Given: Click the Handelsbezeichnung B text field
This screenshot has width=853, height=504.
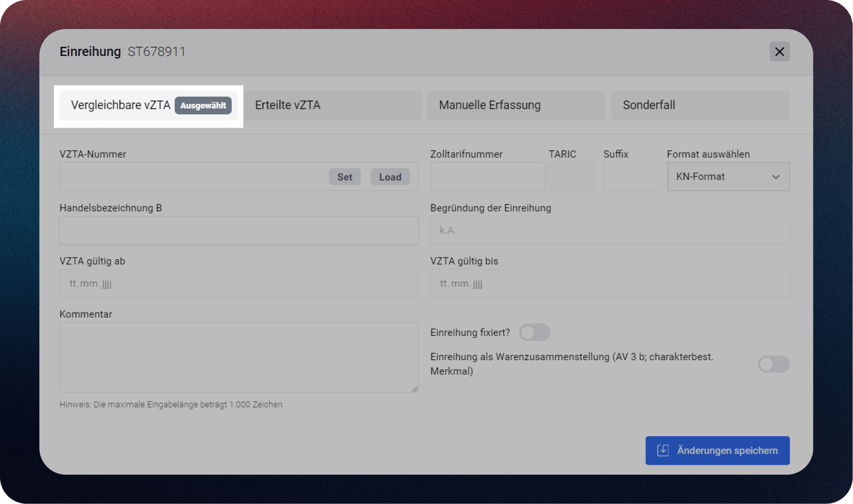Looking at the screenshot, I should point(238,230).
